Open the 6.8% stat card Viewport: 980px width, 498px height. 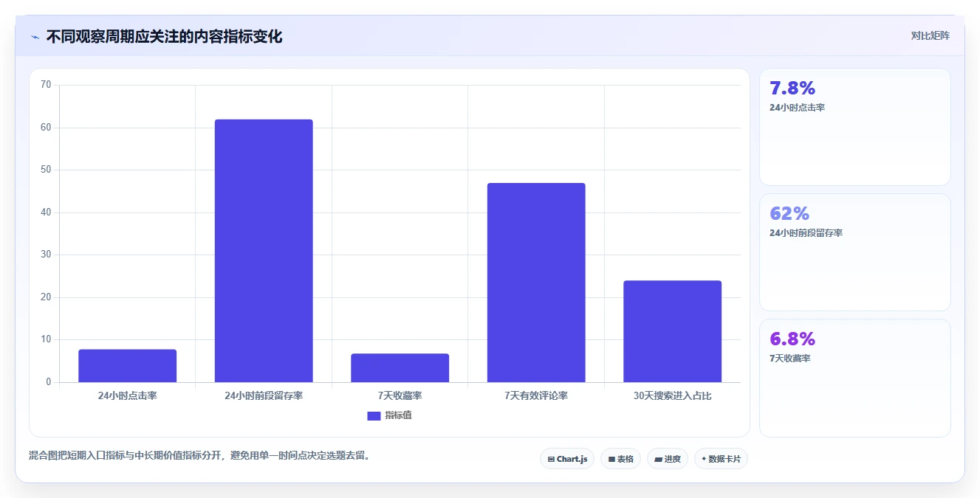[x=854, y=378]
